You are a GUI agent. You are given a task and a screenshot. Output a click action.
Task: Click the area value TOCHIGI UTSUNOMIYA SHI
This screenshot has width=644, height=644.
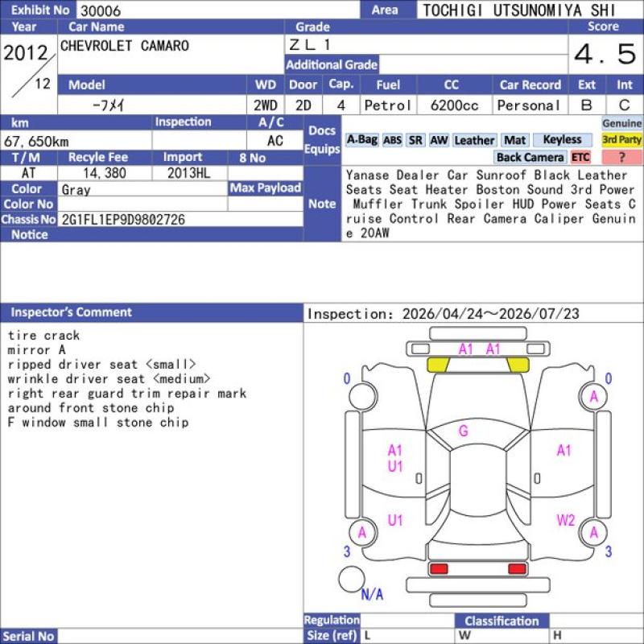point(518,10)
